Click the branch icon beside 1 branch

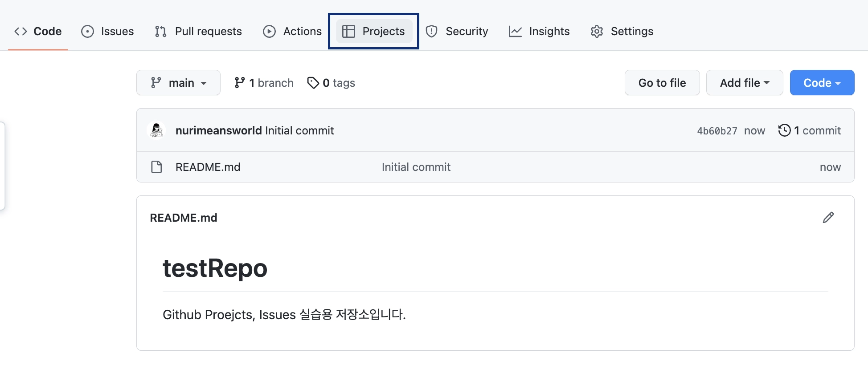(x=240, y=83)
